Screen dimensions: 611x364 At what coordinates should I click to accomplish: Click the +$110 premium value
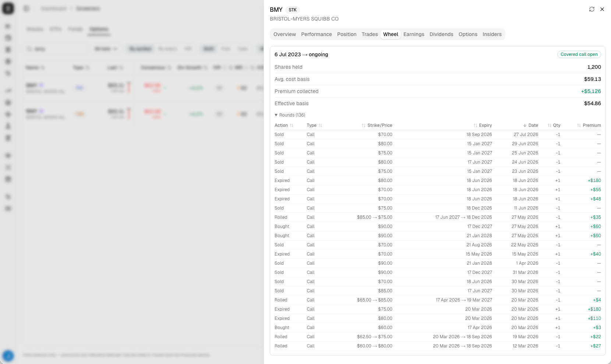pyautogui.click(x=594, y=318)
